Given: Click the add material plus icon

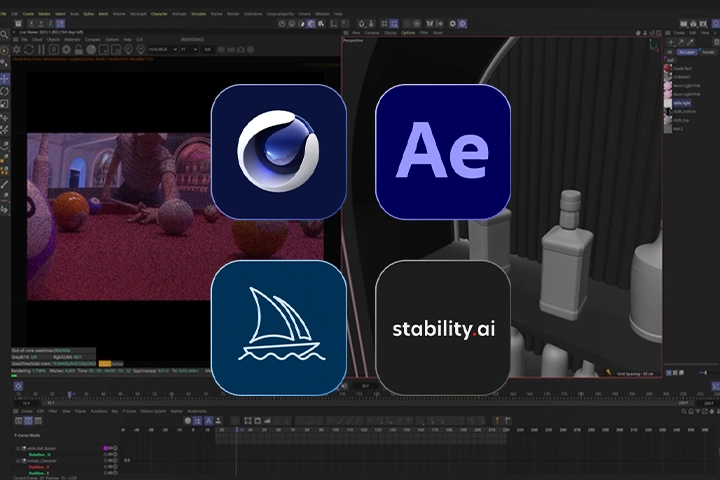Looking at the screenshot, I should [x=671, y=42].
